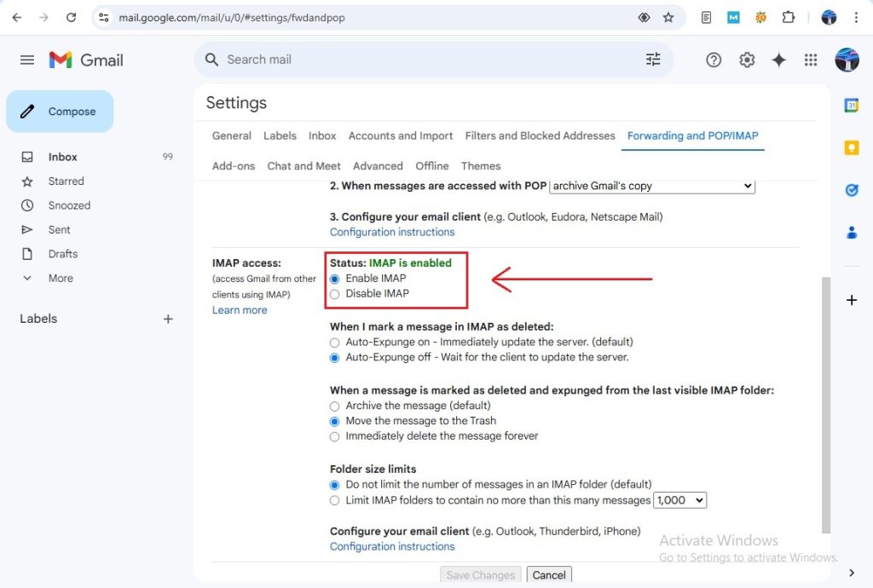The height and width of the screenshot is (588, 873).
Task: Click the Cancel button
Action: [549, 575]
